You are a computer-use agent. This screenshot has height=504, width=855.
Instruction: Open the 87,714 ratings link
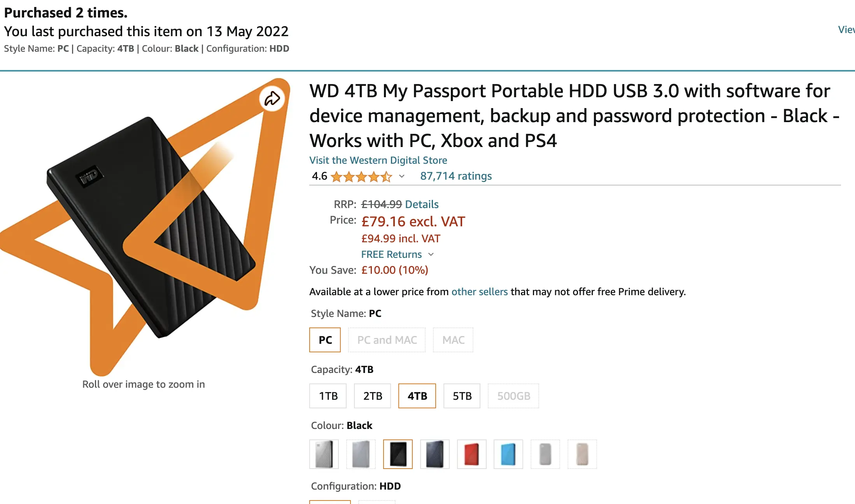pos(456,176)
